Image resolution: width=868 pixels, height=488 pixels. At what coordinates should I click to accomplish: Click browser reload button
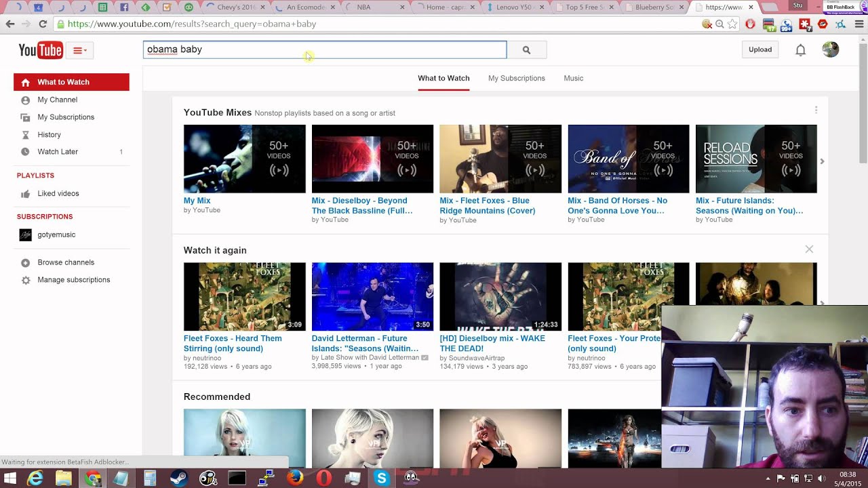coord(43,24)
